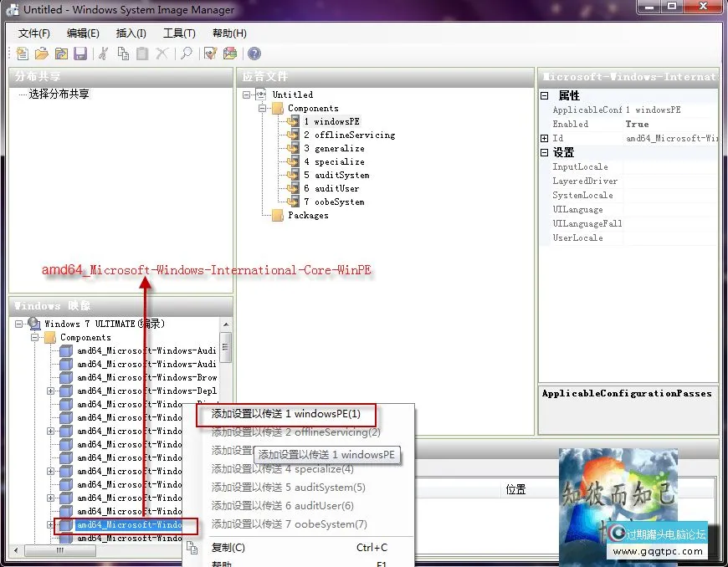Open the 工具(T) menu
Image resolution: width=728 pixels, height=567 pixels.
pos(179,33)
